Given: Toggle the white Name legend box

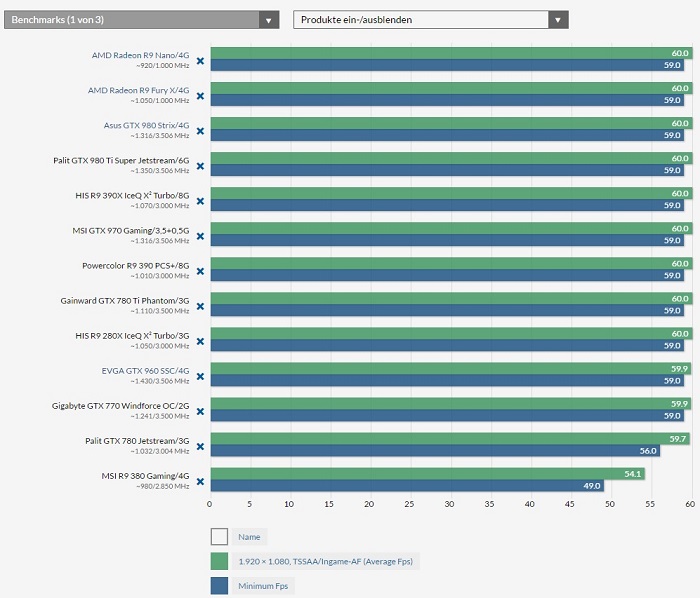Looking at the screenshot, I should (x=219, y=537).
